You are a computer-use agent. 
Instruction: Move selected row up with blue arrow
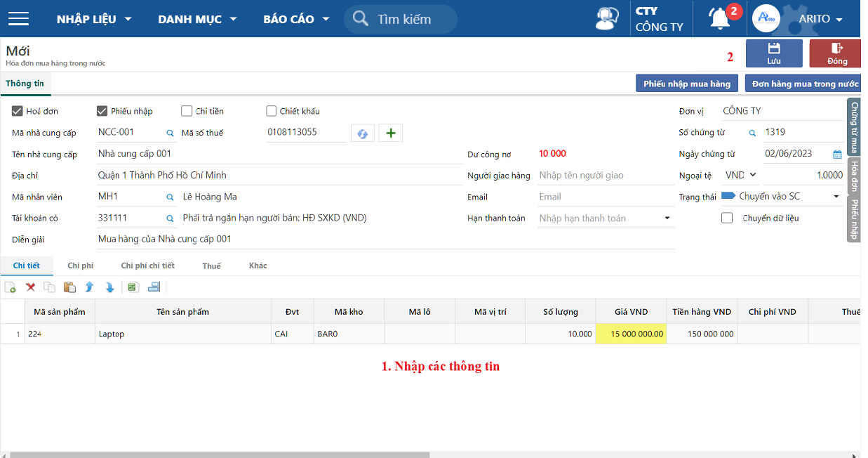[89, 287]
